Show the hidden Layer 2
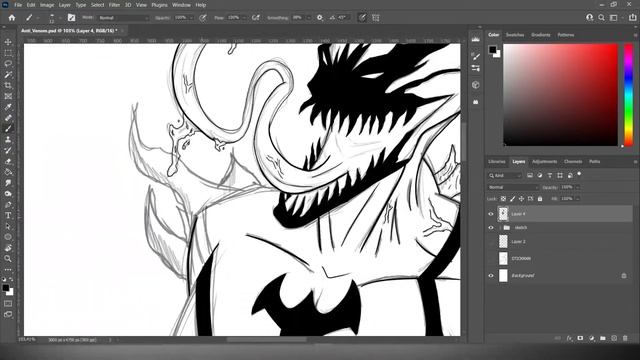Screen dimensions: 640x360 (x=491, y=242)
